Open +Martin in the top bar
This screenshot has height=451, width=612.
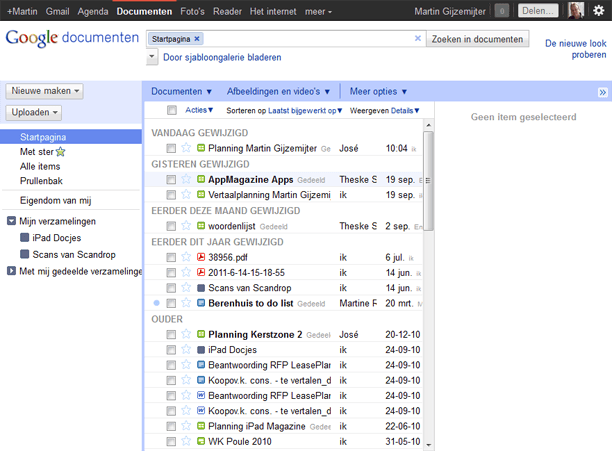click(22, 11)
